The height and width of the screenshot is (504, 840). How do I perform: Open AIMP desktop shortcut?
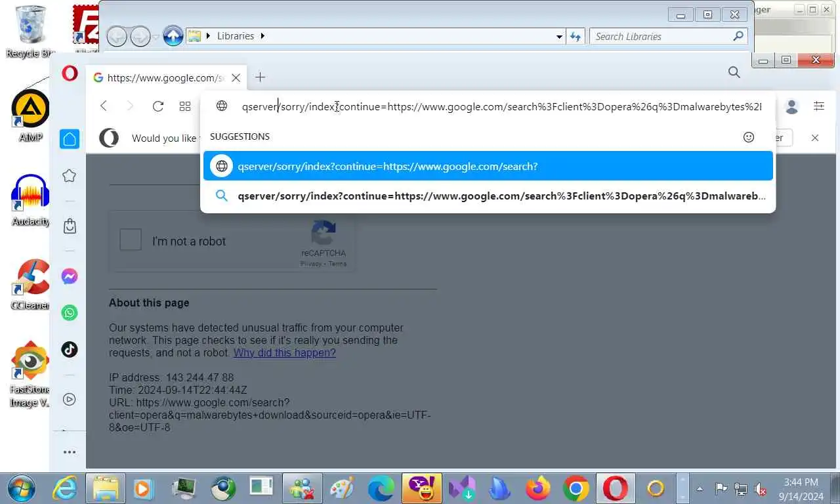coord(30,116)
